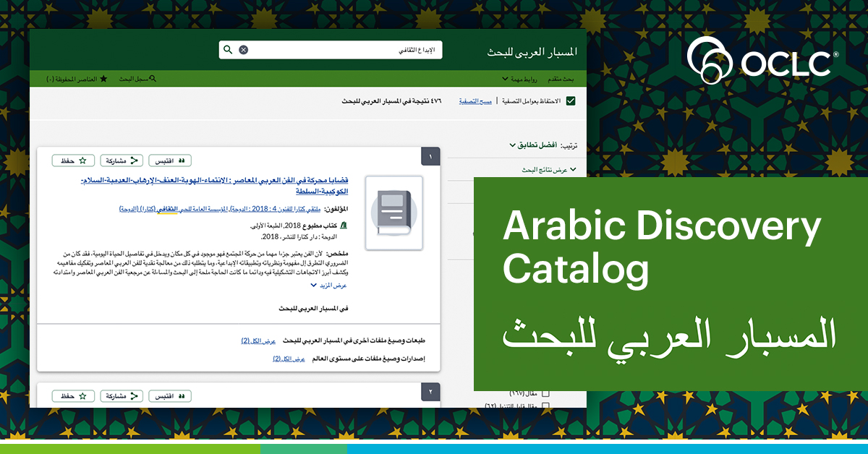868x454 pixels.
Task: Clear the search query with the X icon
Action: tap(244, 50)
